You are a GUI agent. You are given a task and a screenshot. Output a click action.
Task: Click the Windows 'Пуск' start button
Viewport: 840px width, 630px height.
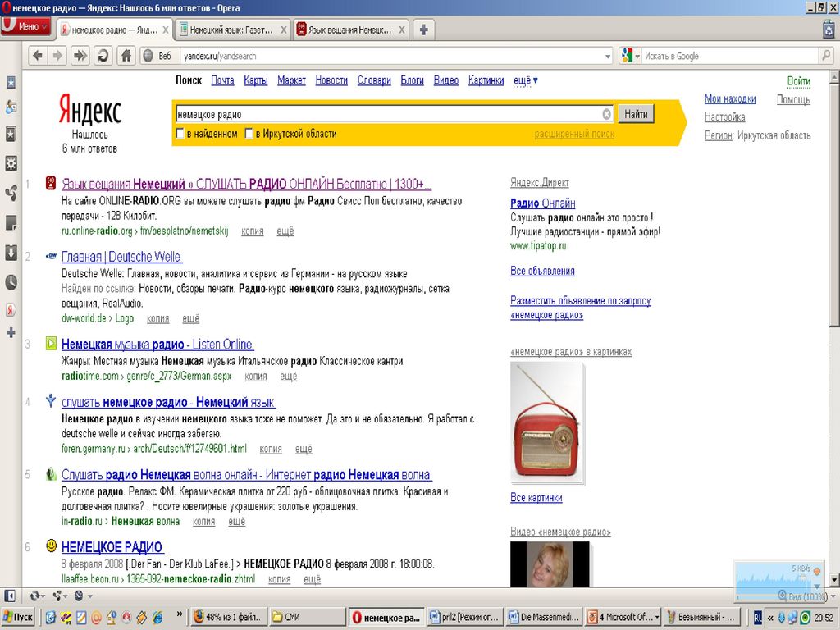[x=19, y=617]
